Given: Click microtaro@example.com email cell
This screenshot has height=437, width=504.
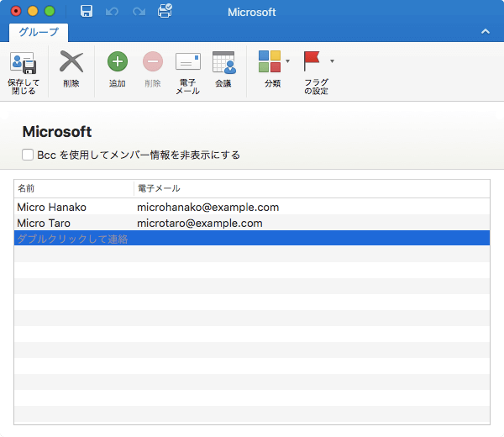Looking at the screenshot, I should pyautogui.click(x=200, y=223).
